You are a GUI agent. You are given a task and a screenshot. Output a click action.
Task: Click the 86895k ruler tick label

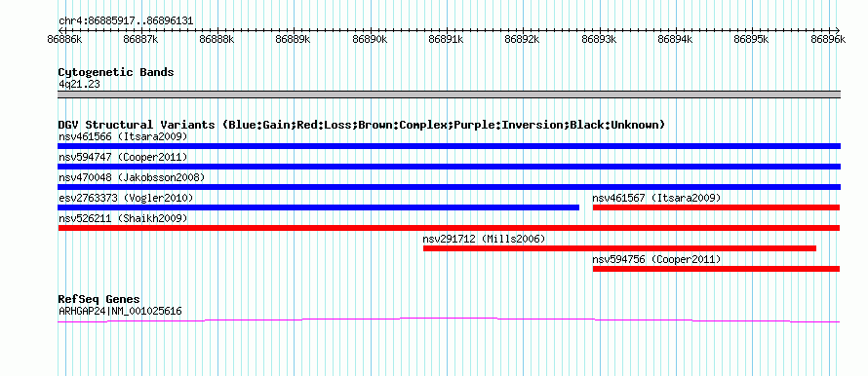(752, 39)
